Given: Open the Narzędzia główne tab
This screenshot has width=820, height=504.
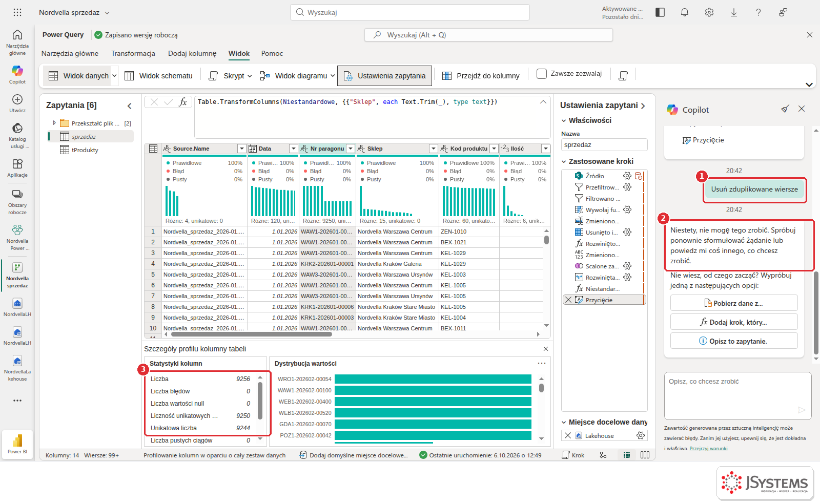Looking at the screenshot, I should click(70, 53).
